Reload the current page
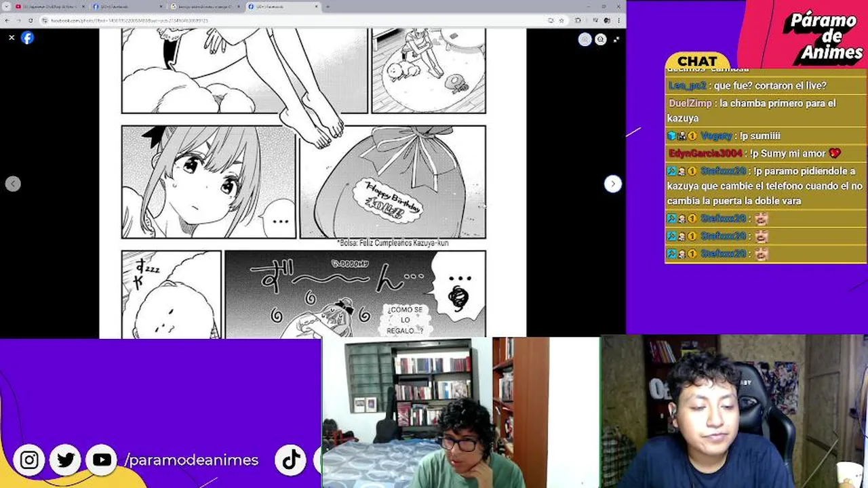Viewport: 868px width, 488px height. (31, 21)
